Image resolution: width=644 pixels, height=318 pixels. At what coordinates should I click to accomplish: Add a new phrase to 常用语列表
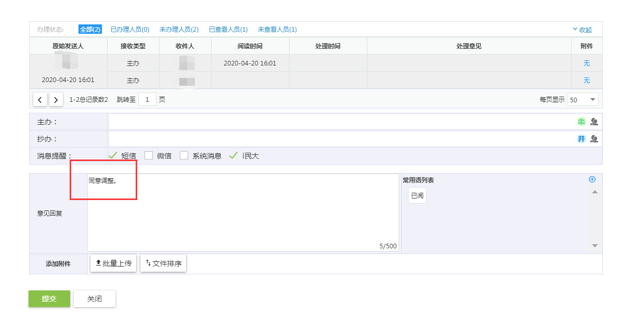[x=592, y=179]
